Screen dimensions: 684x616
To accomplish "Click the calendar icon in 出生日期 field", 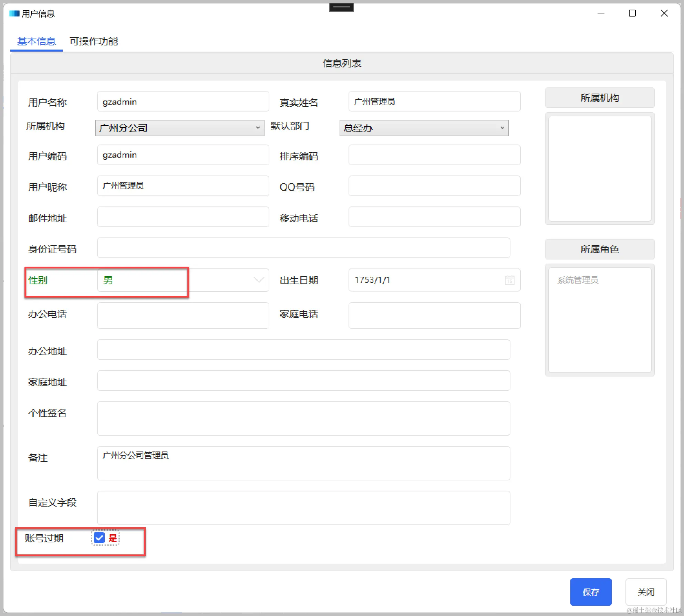I will point(509,280).
